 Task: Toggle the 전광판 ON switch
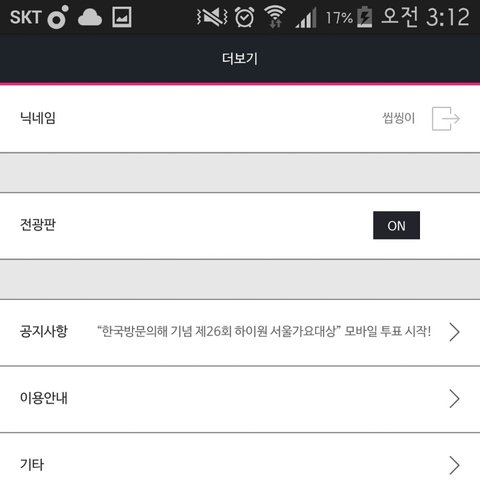396,225
